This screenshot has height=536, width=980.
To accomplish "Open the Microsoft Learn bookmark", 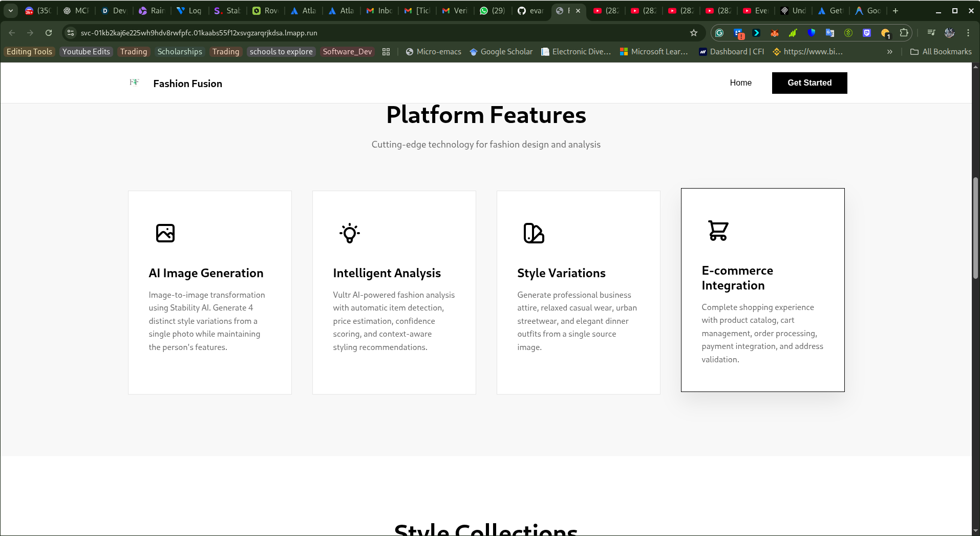I will coord(654,52).
